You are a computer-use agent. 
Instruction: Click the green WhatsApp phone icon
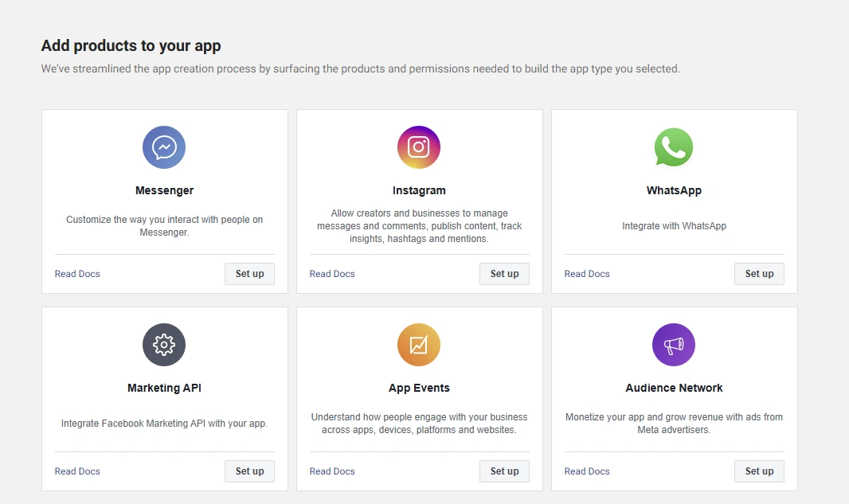pos(674,147)
